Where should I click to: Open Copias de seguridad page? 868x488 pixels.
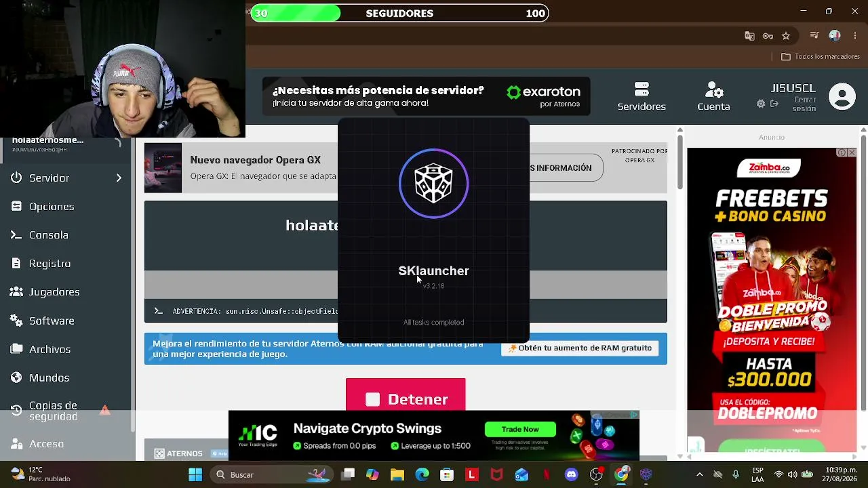[53, 411]
